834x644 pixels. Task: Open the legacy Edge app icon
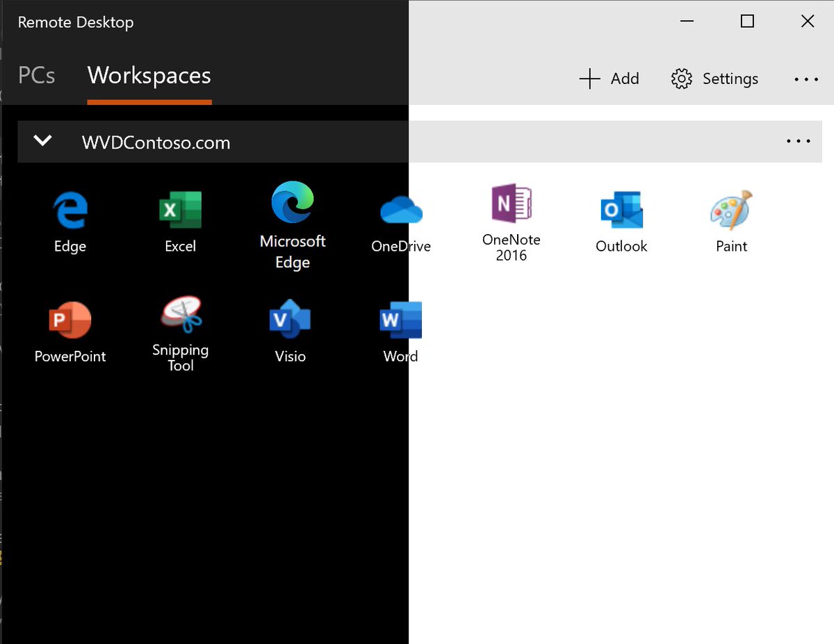[x=70, y=210]
